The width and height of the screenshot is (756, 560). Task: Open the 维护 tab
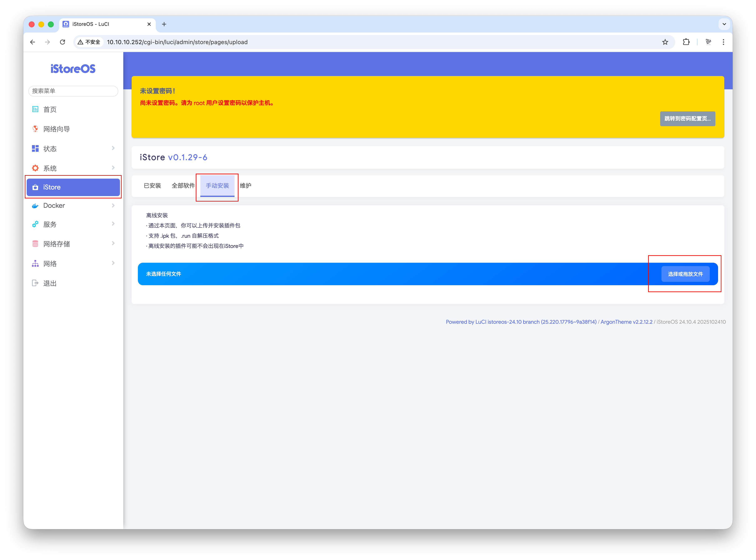246,186
